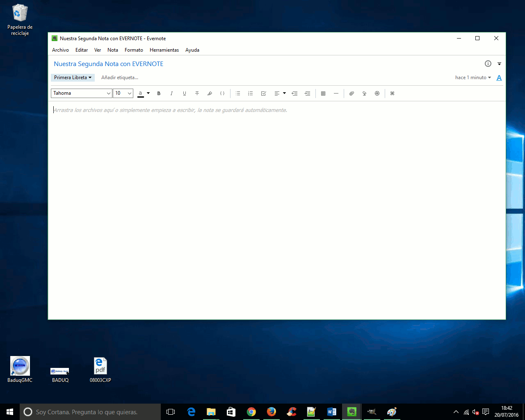This screenshot has height=420, width=525.
Task: Insert a bulleted list
Action: pyautogui.click(x=238, y=94)
